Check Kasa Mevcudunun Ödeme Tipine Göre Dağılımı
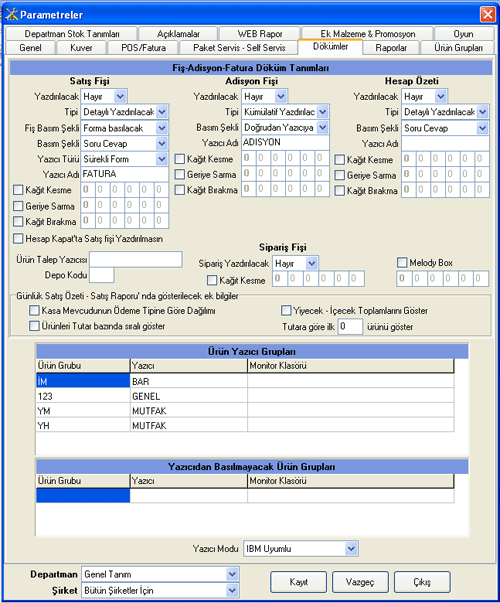The height and width of the screenshot is (603, 500). point(34,310)
